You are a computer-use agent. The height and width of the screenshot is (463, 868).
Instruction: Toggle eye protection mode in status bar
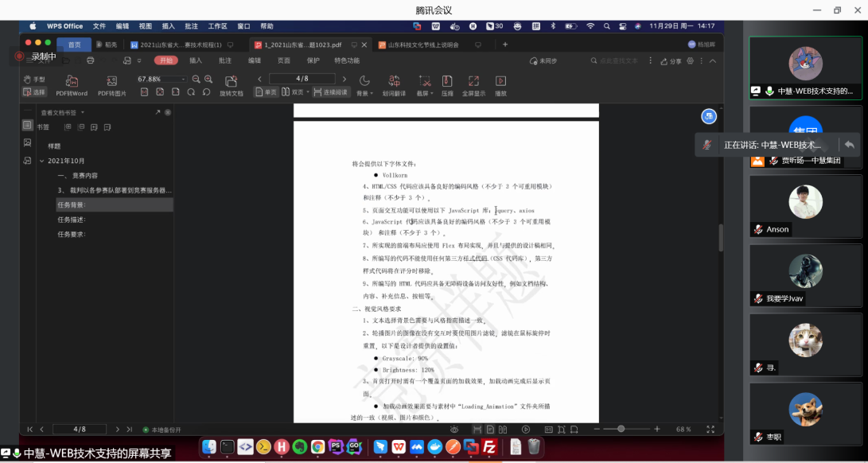pyautogui.click(x=454, y=430)
